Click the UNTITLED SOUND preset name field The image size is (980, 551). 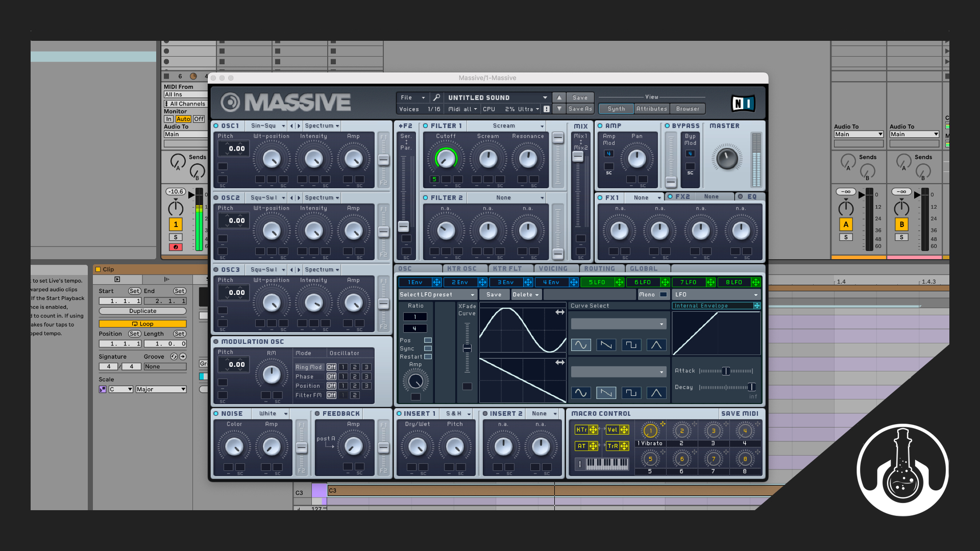pyautogui.click(x=497, y=97)
